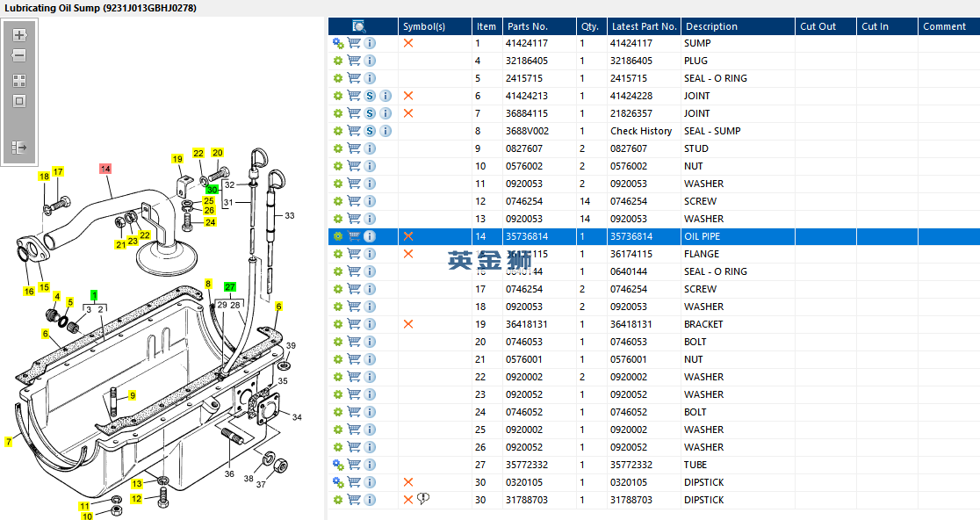Click comment bubble icon on DIPSTICK 31788703 row
This screenshot has width=980, height=520.
pos(423,499)
